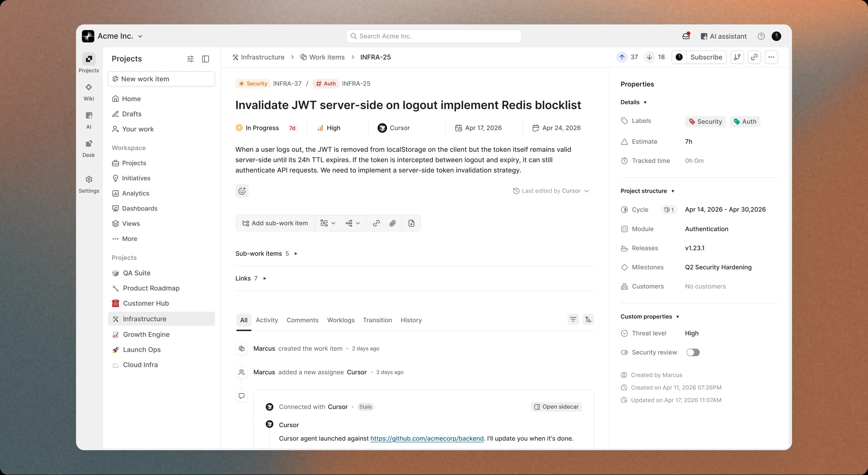Open the help question mark icon
The image size is (868, 475).
761,36
